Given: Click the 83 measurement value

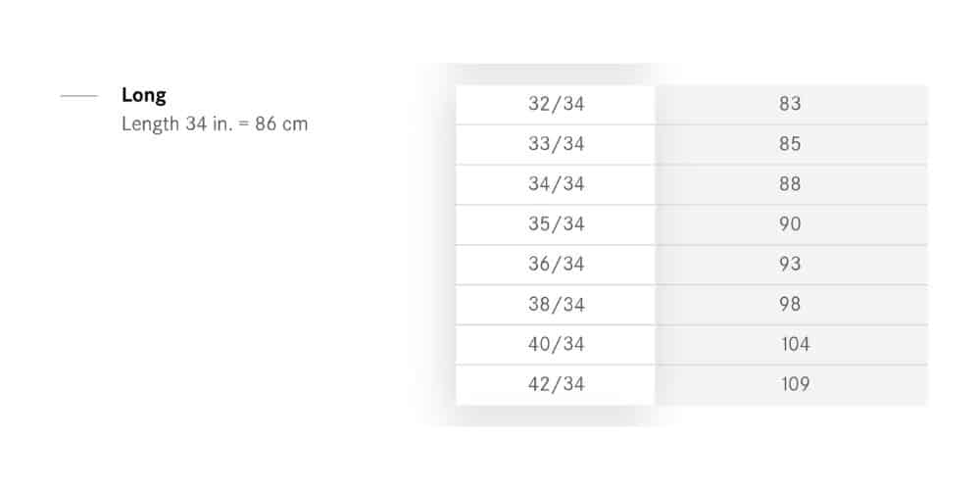Looking at the screenshot, I should 790,104.
